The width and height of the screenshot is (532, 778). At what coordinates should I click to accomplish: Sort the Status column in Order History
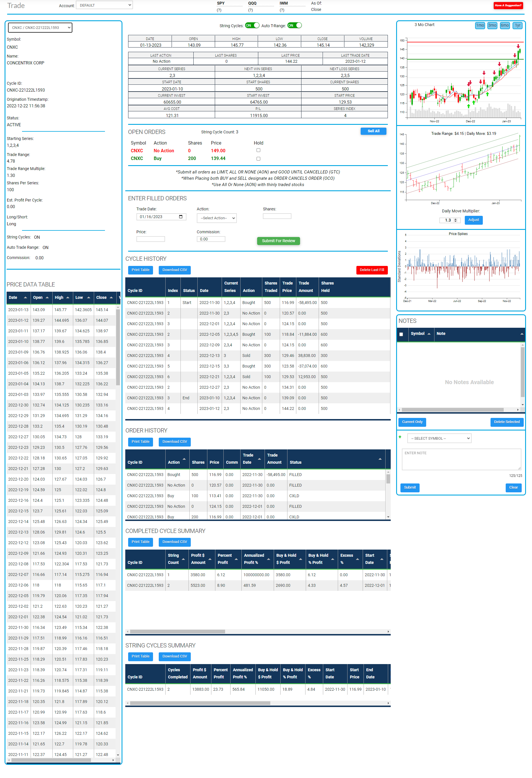click(381, 459)
